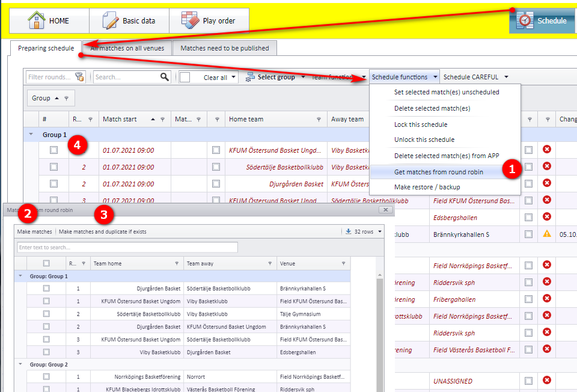Switch to the Matches need to be published tab
577x392 pixels.
click(x=224, y=48)
